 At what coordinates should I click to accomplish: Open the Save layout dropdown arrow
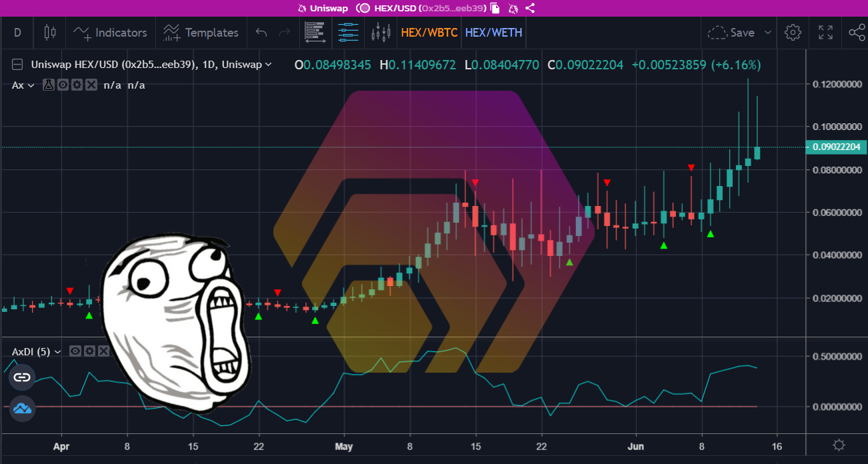tap(767, 32)
